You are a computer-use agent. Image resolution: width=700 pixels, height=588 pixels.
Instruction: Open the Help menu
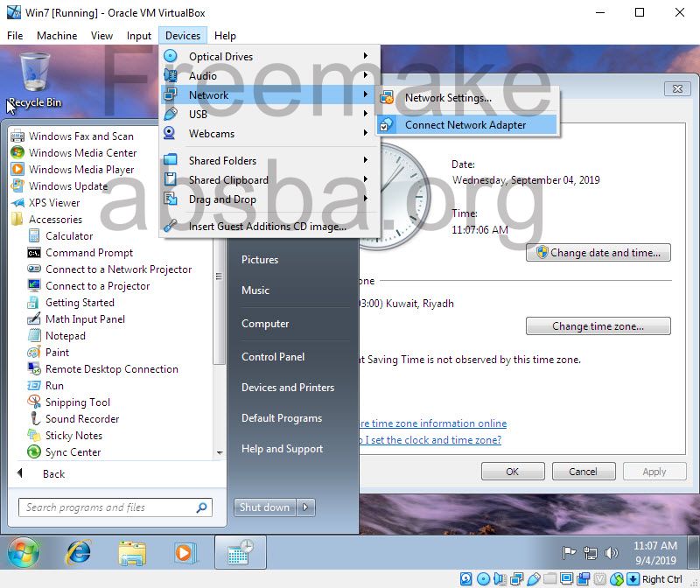tap(225, 36)
